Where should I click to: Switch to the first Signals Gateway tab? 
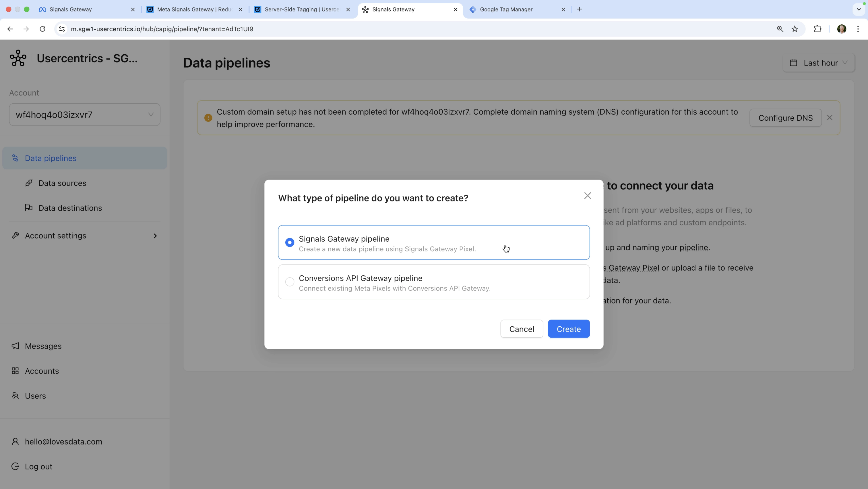(x=87, y=9)
